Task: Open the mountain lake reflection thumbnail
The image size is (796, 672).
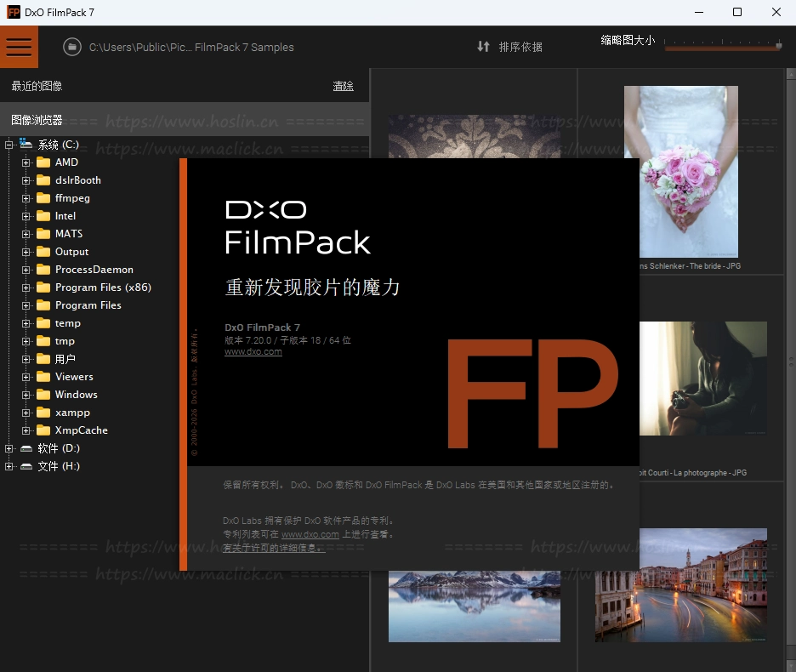Action: coord(475,607)
